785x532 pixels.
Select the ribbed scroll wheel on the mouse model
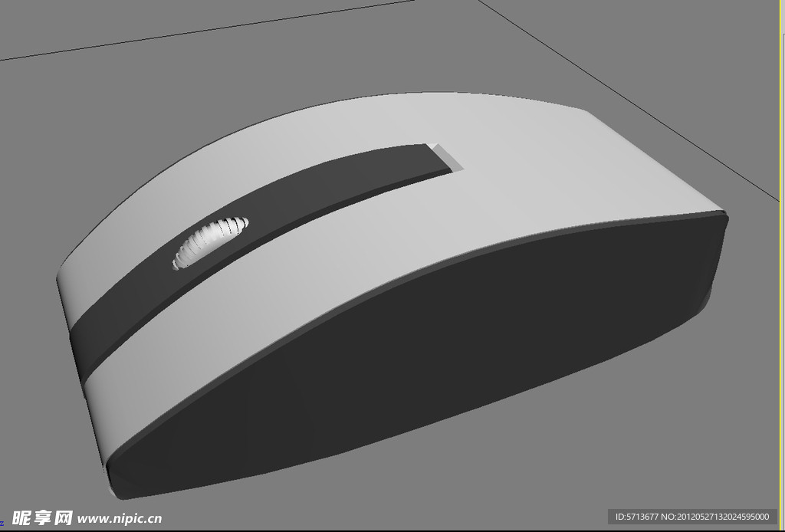[x=210, y=243]
